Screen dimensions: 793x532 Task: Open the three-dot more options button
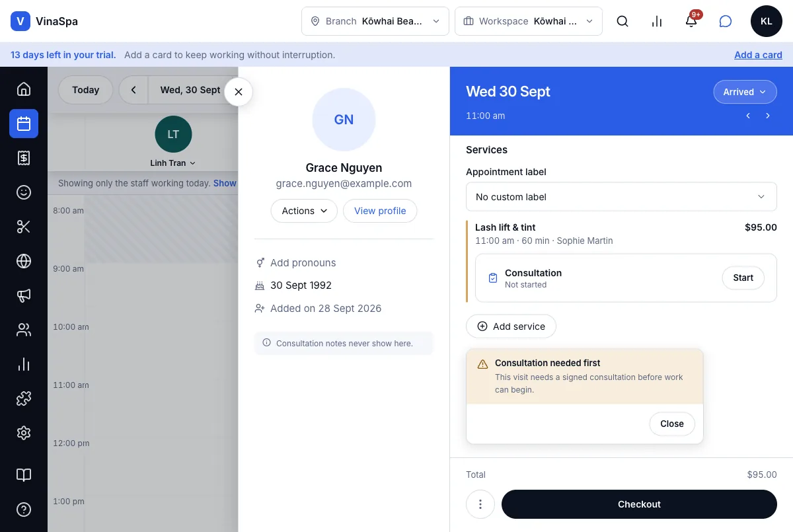click(480, 504)
